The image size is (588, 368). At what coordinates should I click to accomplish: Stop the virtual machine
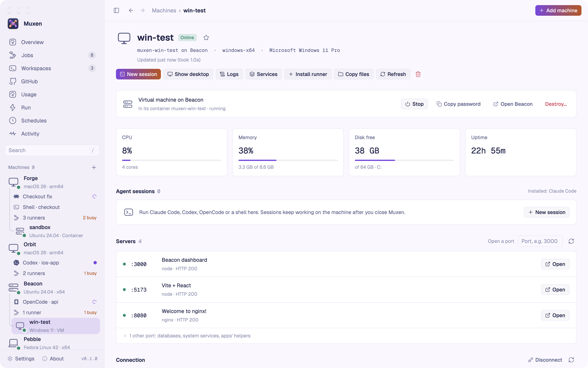coord(414,104)
